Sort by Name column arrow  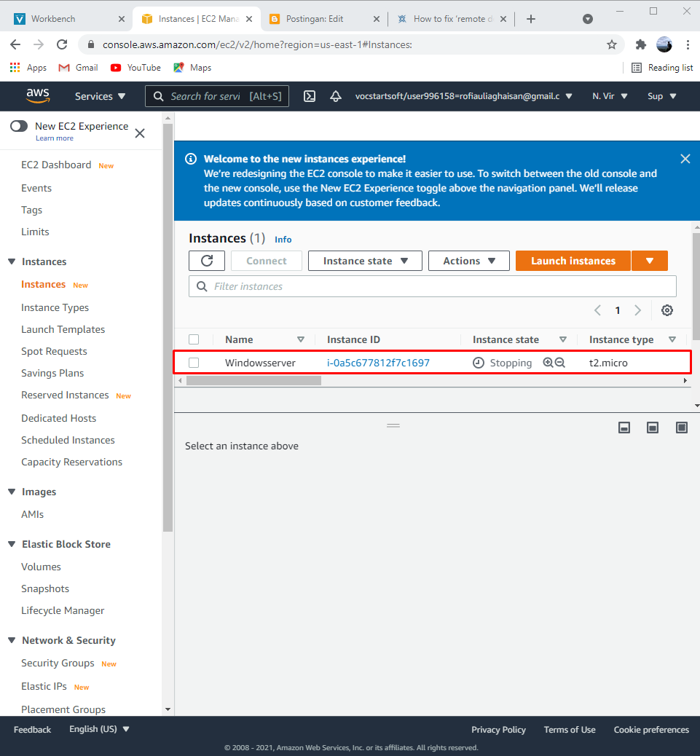coord(301,339)
